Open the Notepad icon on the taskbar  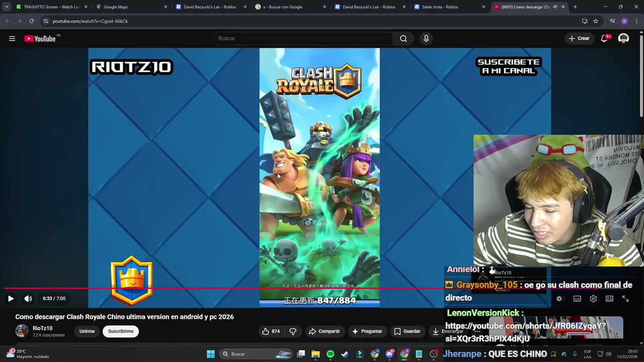coord(419,354)
